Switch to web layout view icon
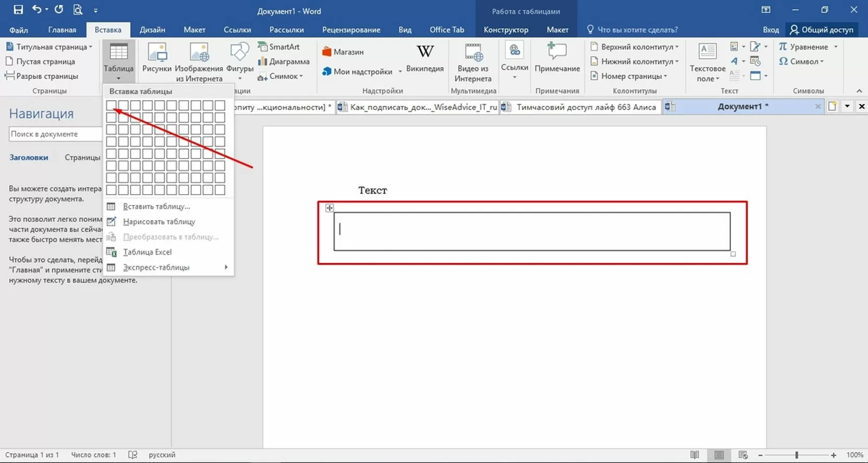868x463 pixels. click(743, 455)
